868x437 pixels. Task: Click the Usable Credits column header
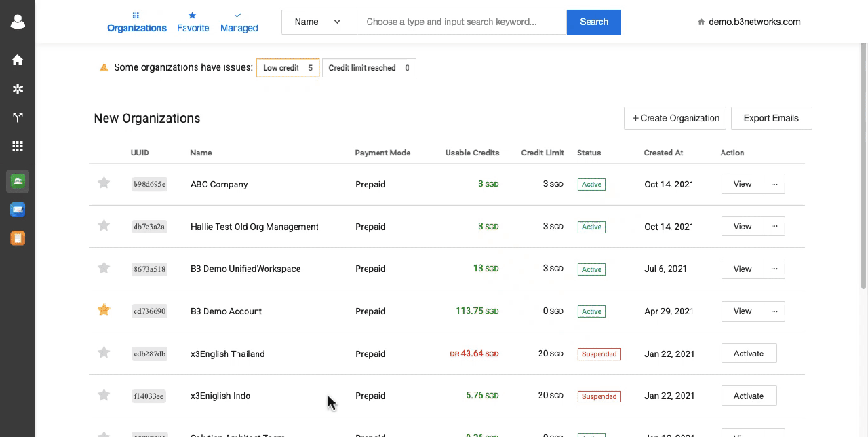(x=472, y=153)
